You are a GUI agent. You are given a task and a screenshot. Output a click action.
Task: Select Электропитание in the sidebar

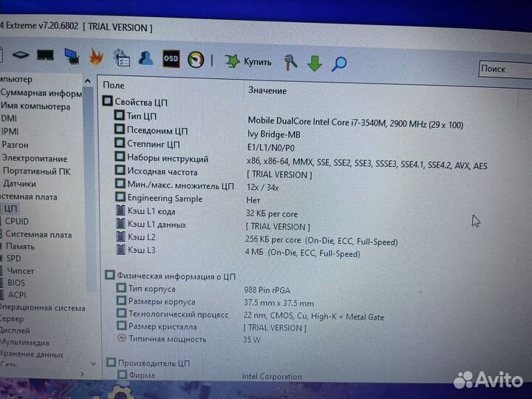coord(35,158)
